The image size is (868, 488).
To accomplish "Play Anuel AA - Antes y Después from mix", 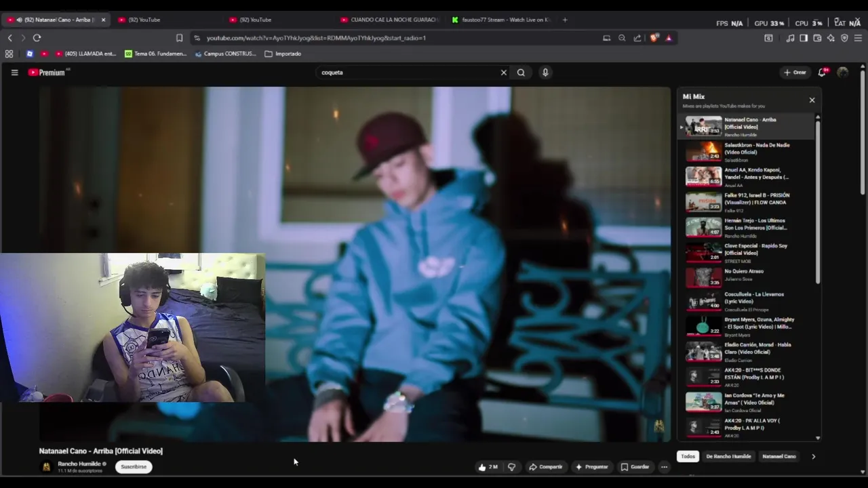I will pos(747,177).
